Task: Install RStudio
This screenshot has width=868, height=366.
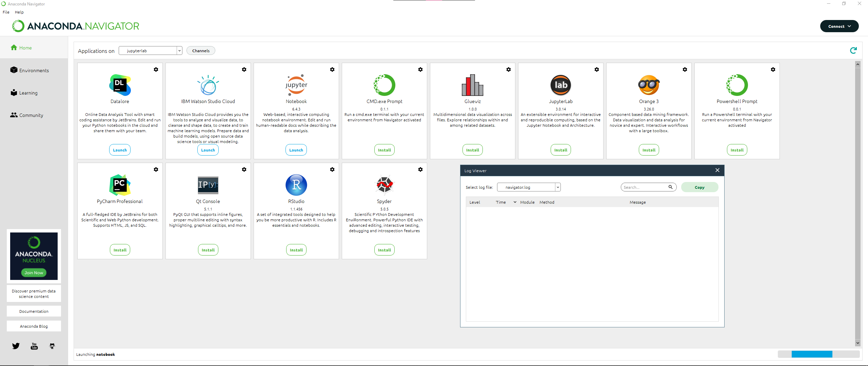Action: 296,250
